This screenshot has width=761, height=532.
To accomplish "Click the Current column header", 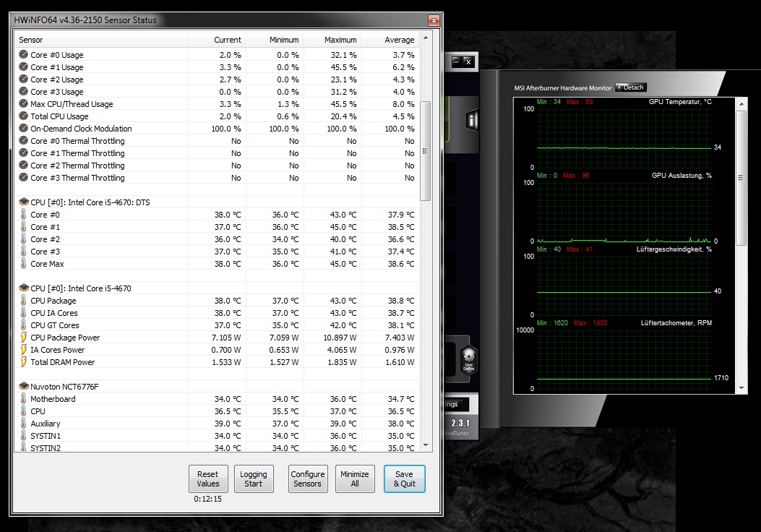I will (217, 40).
